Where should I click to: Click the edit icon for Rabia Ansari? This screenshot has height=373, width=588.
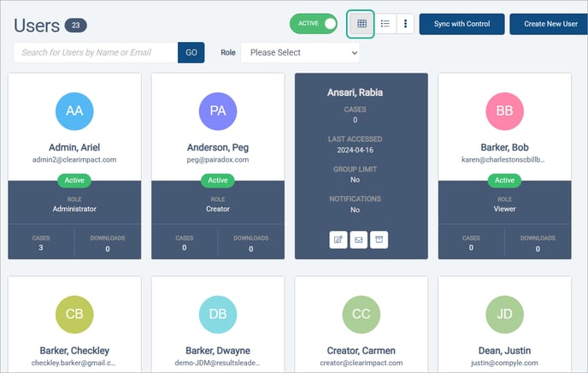338,240
